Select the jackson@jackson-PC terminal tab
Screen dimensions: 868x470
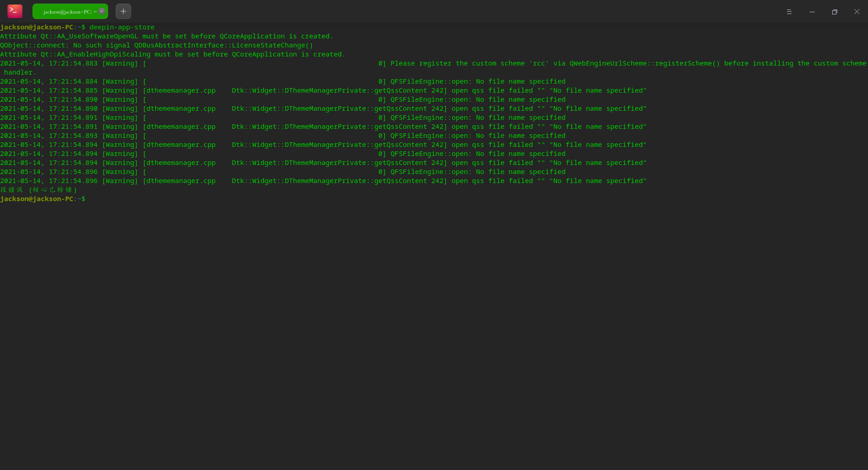[x=68, y=12]
